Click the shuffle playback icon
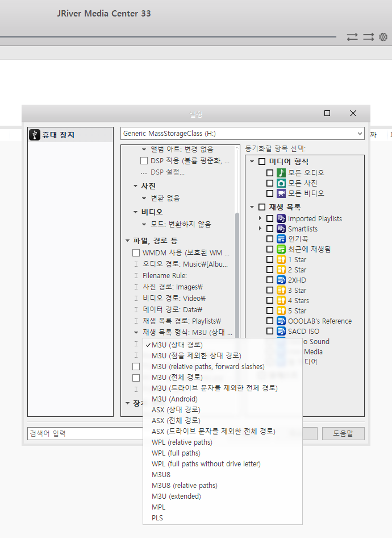 [x=369, y=37]
